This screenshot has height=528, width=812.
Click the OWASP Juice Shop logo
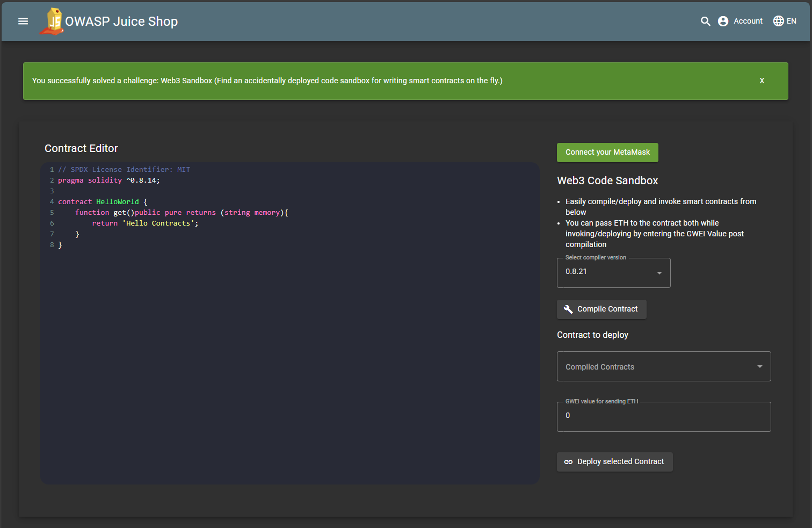(x=52, y=21)
